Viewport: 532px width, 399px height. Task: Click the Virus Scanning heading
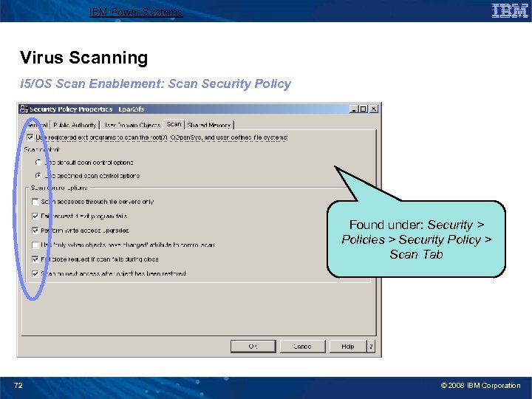pyautogui.click(x=83, y=58)
